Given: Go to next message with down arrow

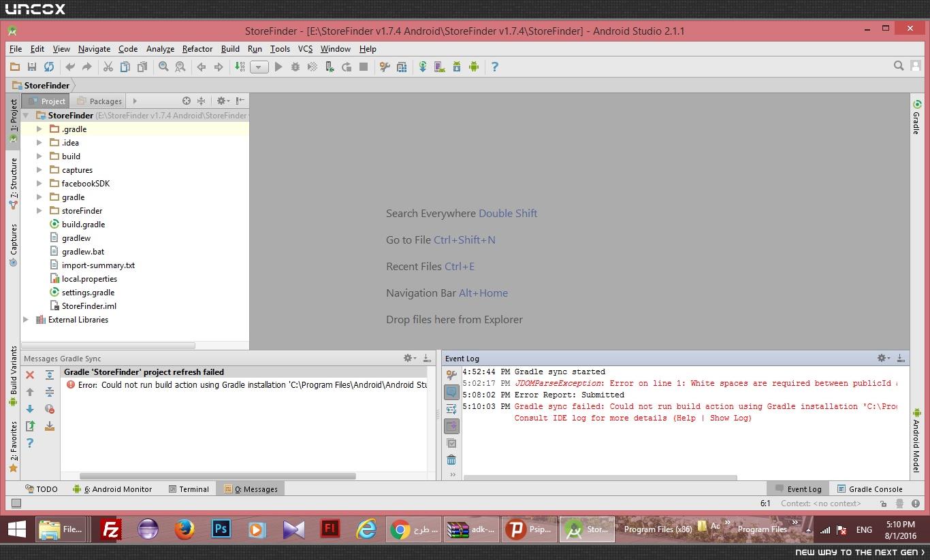Looking at the screenshot, I should pos(30,409).
